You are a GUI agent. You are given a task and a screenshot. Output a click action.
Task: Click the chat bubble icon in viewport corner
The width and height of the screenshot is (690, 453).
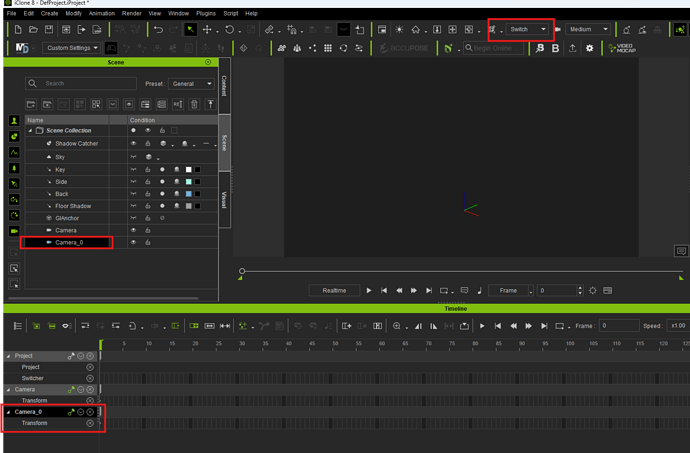pos(681,251)
